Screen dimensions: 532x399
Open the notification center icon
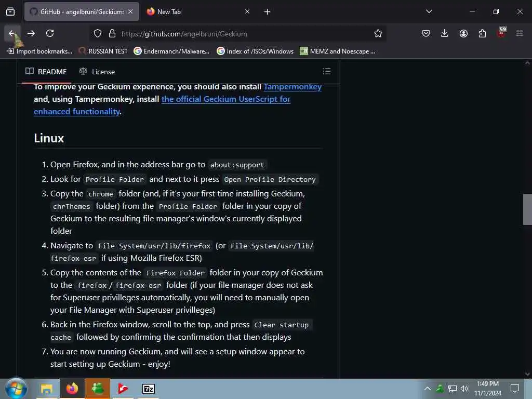click(515, 389)
